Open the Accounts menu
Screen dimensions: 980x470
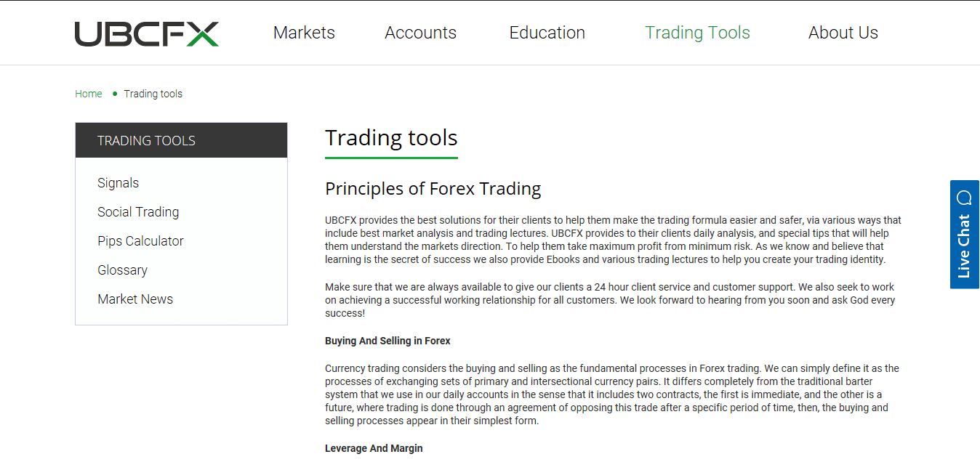(x=420, y=33)
